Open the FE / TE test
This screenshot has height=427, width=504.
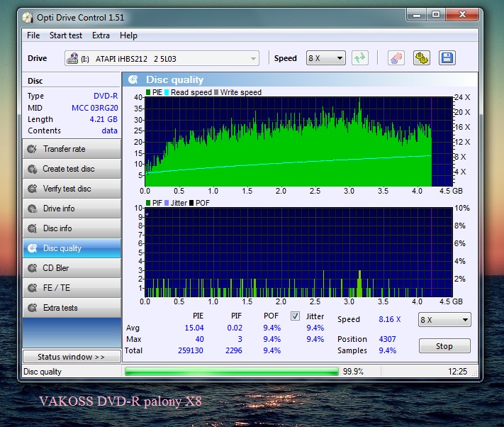72,288
